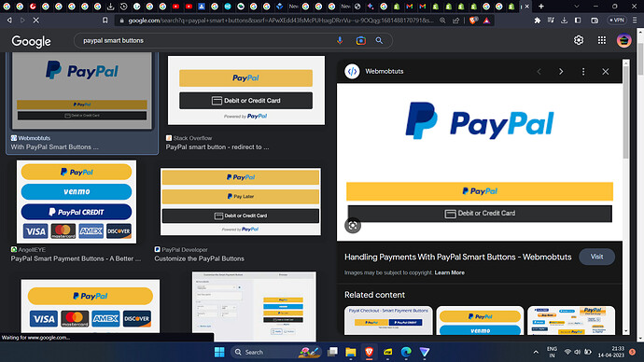644x362 pixels.
Task: Open browser downloads icon in toolbar
Action: pos(564,21)
